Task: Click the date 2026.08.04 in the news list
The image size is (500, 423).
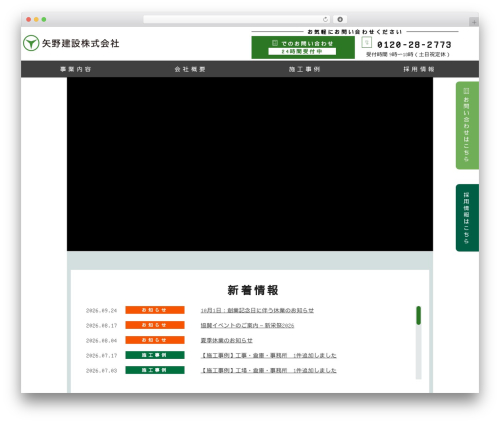Action: click(x=101, y=341)
